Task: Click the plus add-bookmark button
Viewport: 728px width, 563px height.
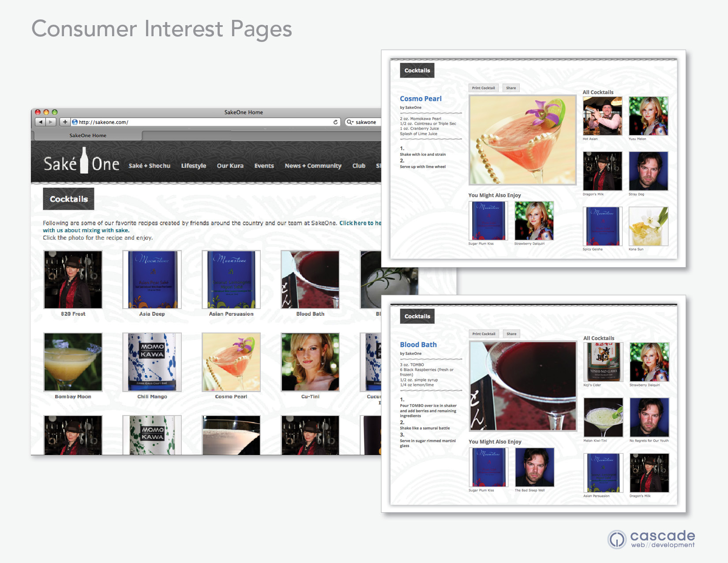Action: pyautogui.click(x=65, y=122)
